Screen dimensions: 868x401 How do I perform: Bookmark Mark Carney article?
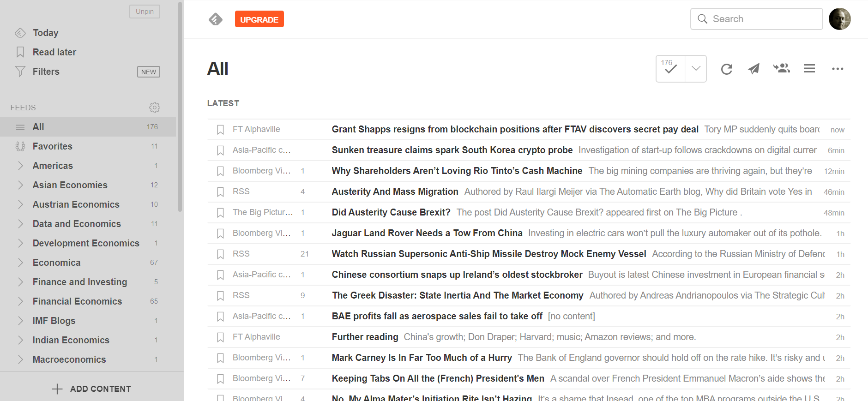pyautogui.click(x=221, y=358)
